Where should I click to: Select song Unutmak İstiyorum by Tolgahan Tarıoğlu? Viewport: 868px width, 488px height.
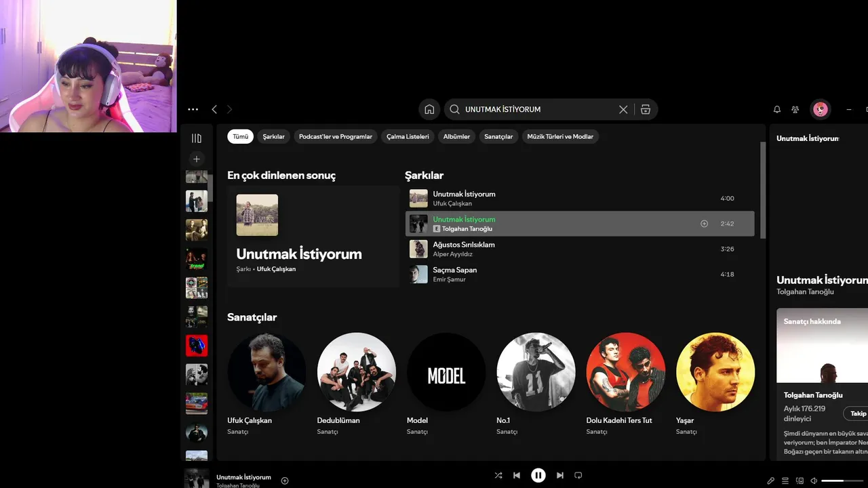tap(580, 224)
